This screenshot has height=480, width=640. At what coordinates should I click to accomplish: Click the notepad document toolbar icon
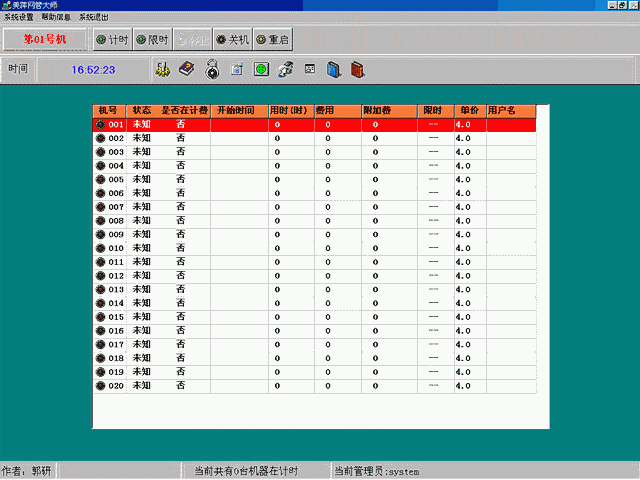(237, 70)
